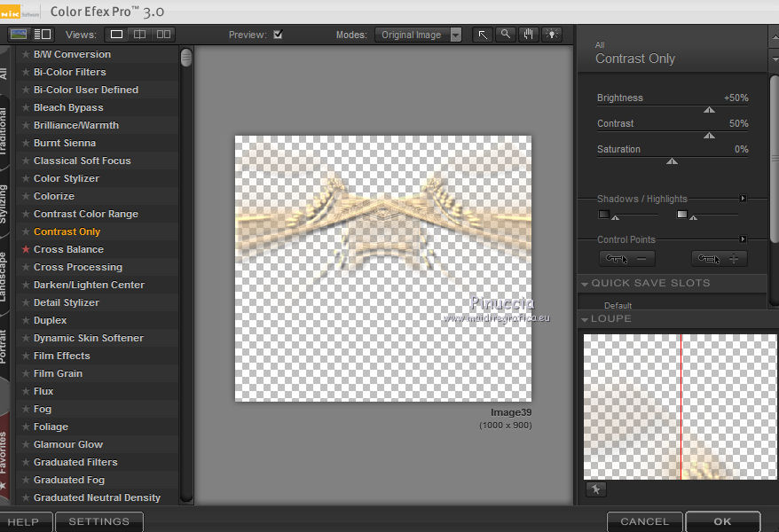Screen dimensions: 779x532
Task: Click the Brightness slider handle
Action: 709,110
